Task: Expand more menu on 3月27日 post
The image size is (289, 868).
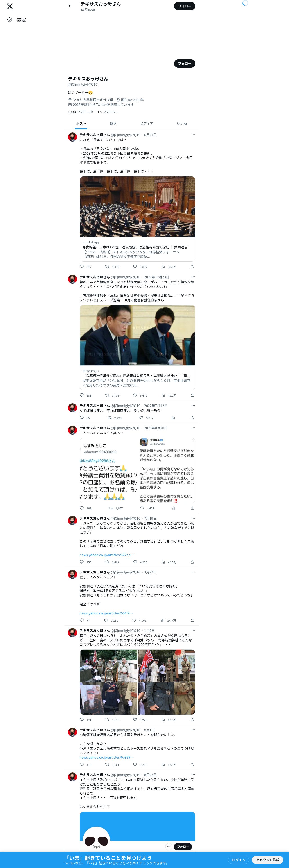Action: click(193, 572)
